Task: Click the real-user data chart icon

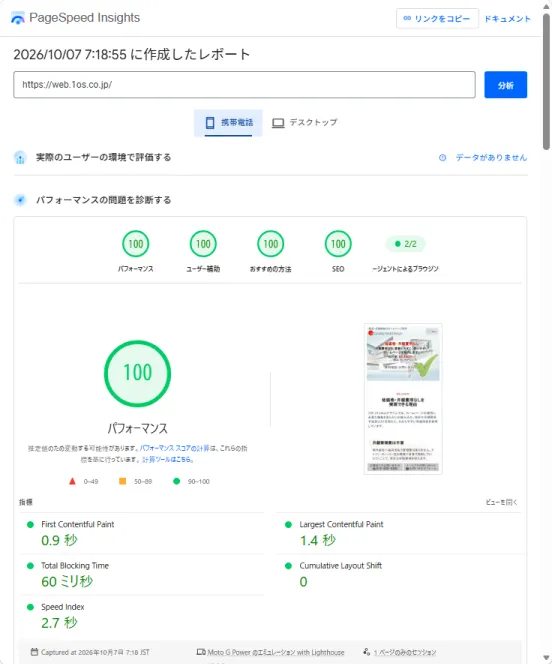Action: pyautogui.click(x=20, y=158)
